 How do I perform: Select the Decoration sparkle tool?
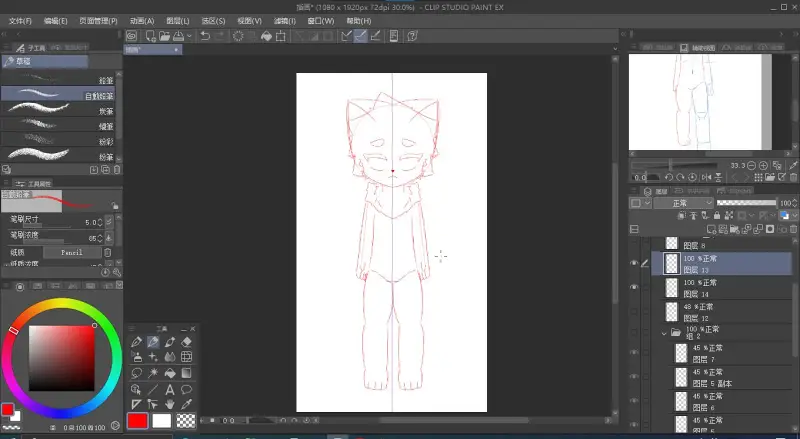[153, 357]
